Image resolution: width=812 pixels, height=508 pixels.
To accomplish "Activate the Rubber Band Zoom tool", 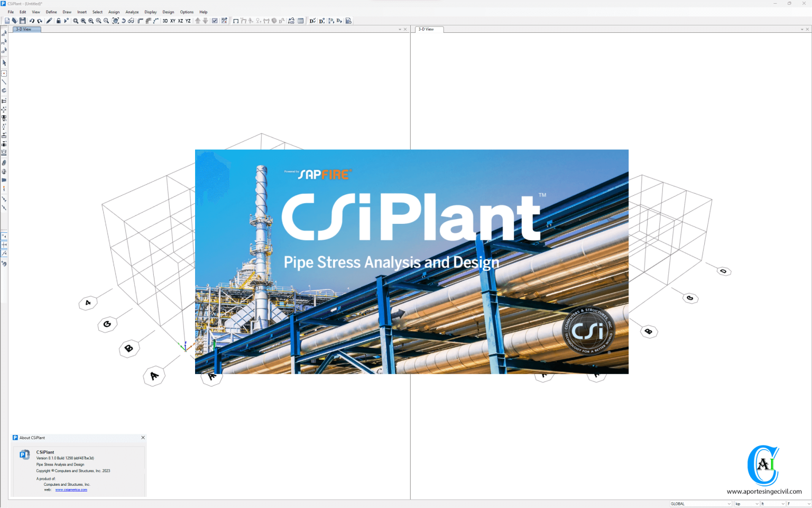I will [x=75, y=21].
